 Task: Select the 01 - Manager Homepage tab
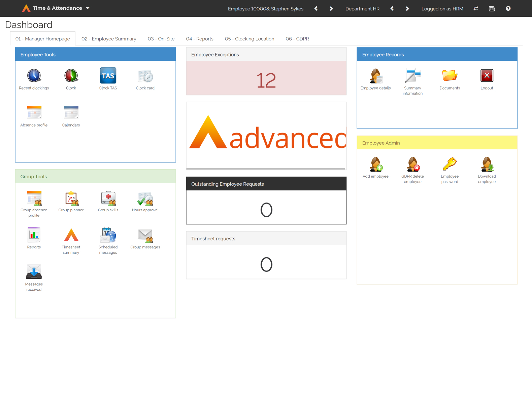pos(43,39)
